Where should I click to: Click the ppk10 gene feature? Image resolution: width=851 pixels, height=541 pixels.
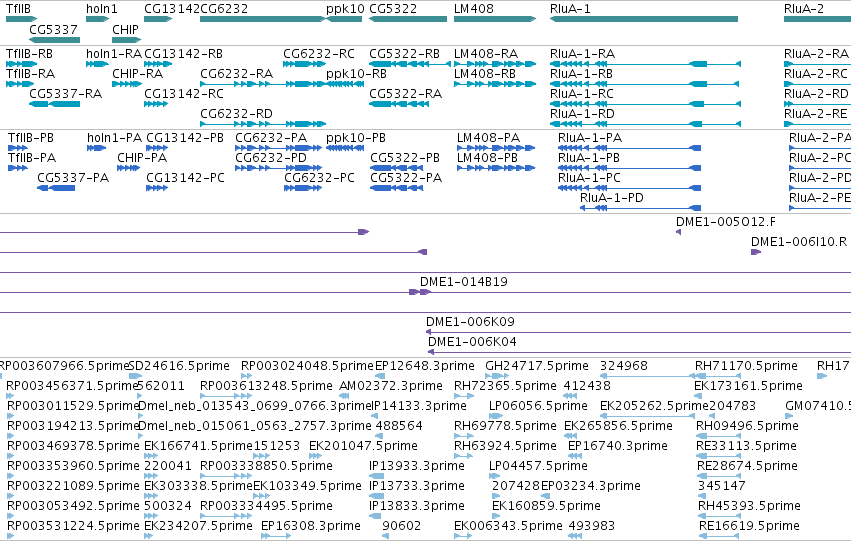click(x=344, y=19)
